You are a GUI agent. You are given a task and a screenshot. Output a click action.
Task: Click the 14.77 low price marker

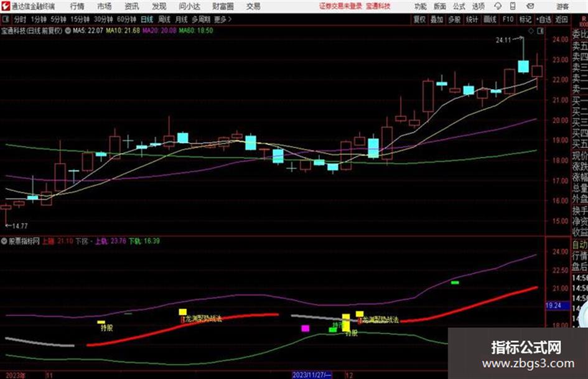pyautogui.click(x=19, y=226)
